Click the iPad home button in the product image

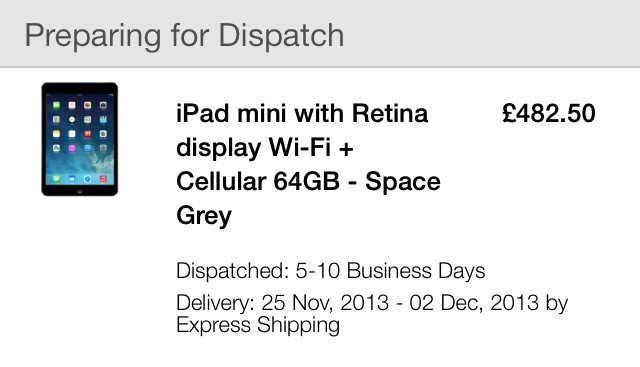[80, 191]
